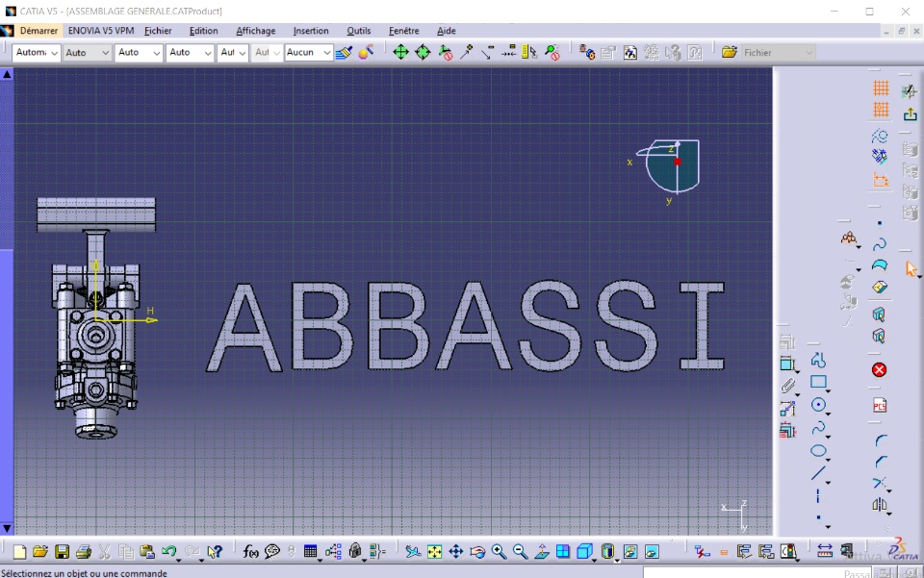Open the Fichier menu
Viewport: 924px width, 578px height.
158,31
